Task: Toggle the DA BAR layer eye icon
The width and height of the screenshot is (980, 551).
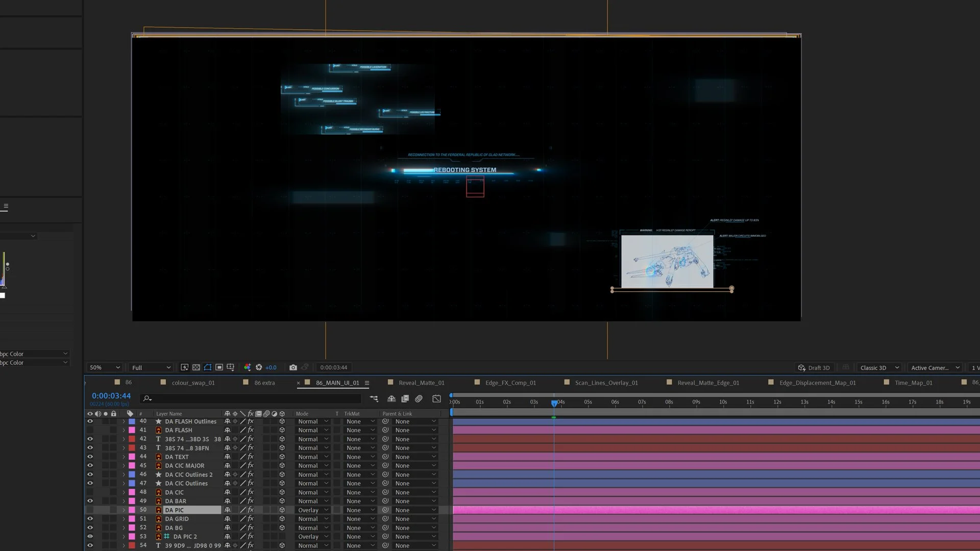Action: pos(90,501)
